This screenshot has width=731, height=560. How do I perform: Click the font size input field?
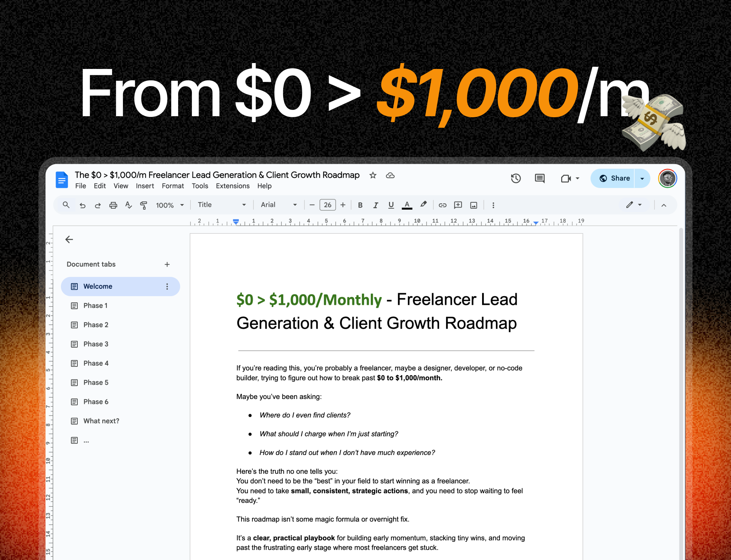327,205
